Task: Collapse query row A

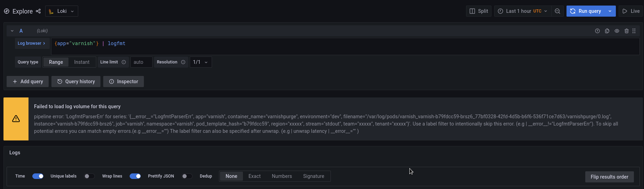Action: (12, 31)
